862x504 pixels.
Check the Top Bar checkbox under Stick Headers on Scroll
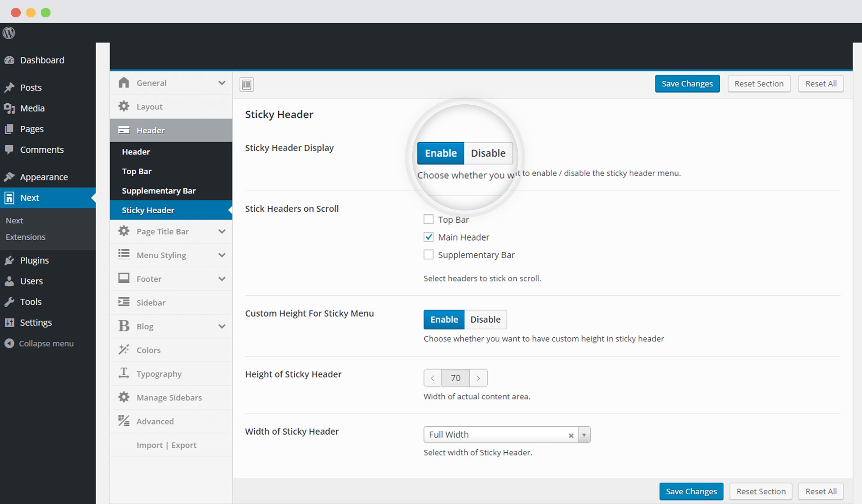pos(428,219)
